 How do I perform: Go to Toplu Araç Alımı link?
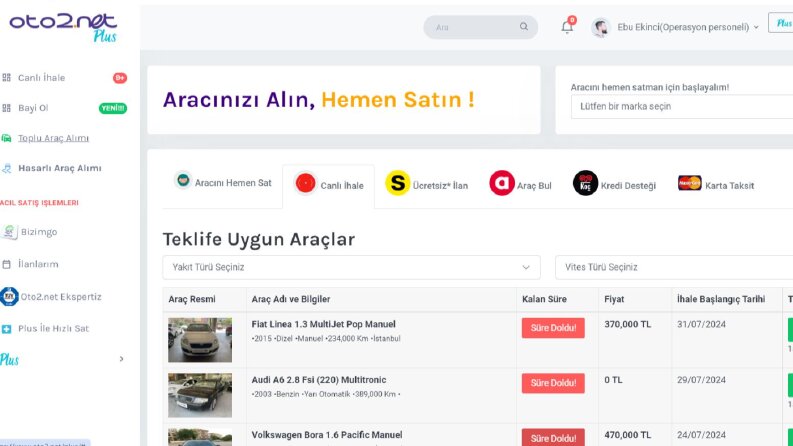click(x=54, y=138)
